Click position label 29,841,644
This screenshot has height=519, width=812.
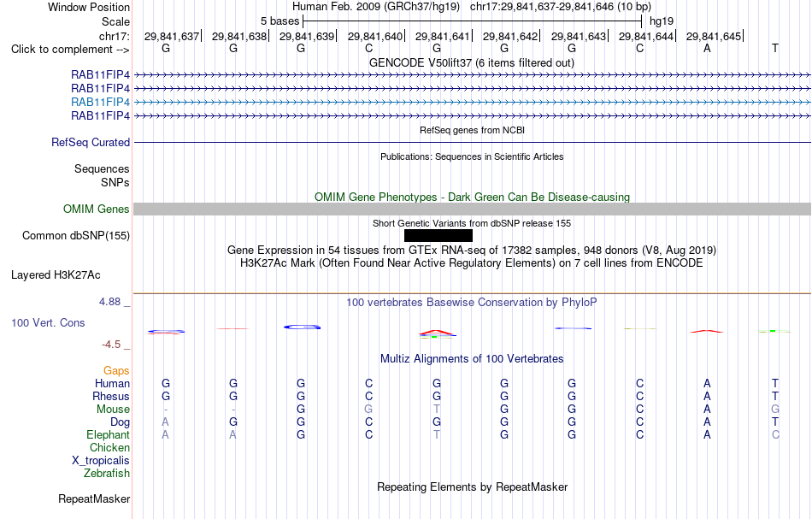(x=646, y=36)
